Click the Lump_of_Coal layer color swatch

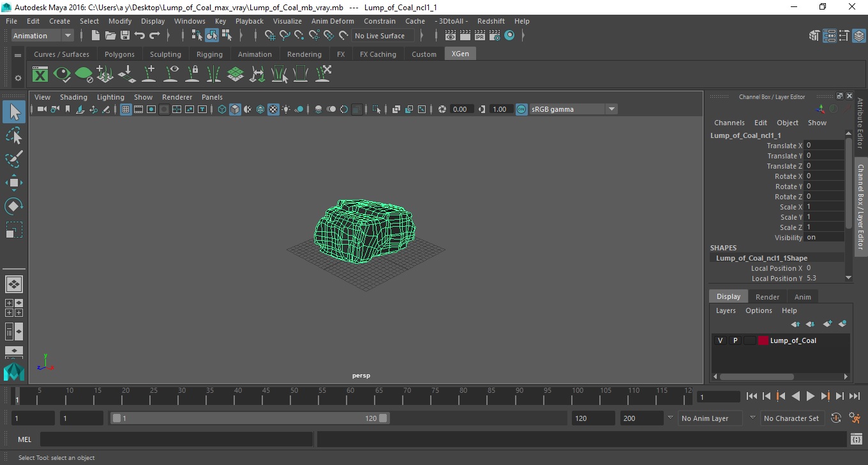pos(763,340)
